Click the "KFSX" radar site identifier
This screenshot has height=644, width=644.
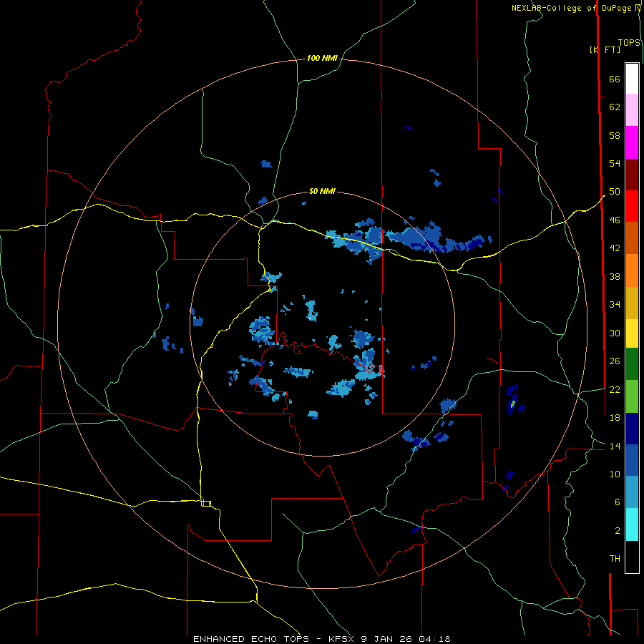click(341, 639)
